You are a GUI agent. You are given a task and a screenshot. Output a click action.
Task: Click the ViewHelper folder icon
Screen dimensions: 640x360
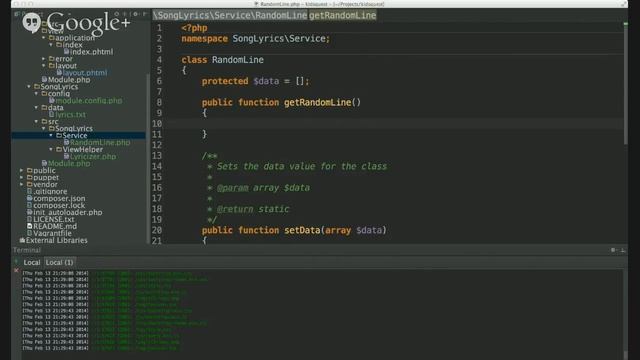[59, 149]
